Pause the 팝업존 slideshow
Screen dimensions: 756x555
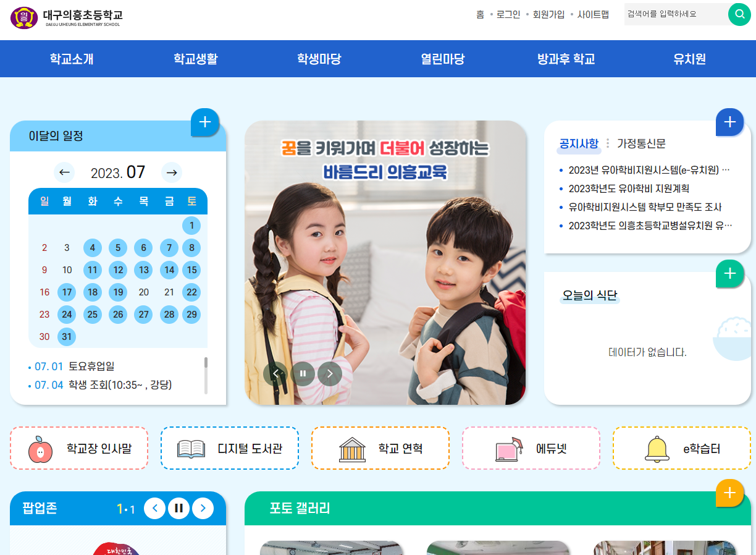(x=178, y=508)
